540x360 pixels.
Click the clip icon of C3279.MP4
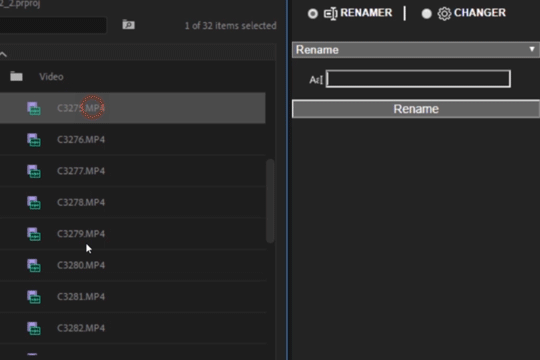34,234
